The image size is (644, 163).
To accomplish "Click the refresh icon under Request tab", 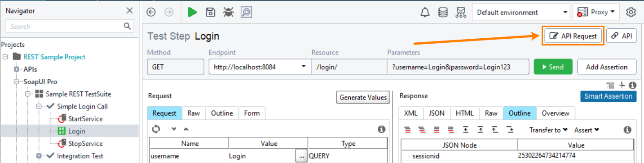I will pos(156,129).
